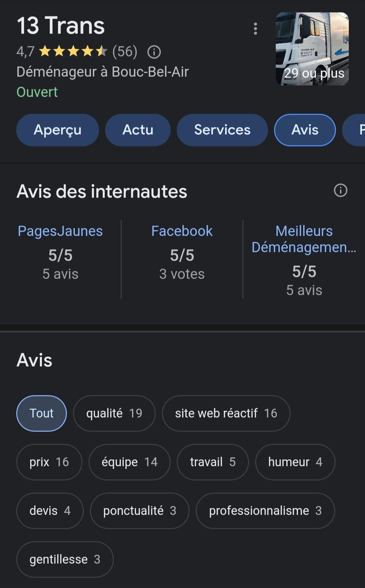This screenshot has width=365, height=588.
Task: Filter reviews by prix
Action: [x=49, y=462]
